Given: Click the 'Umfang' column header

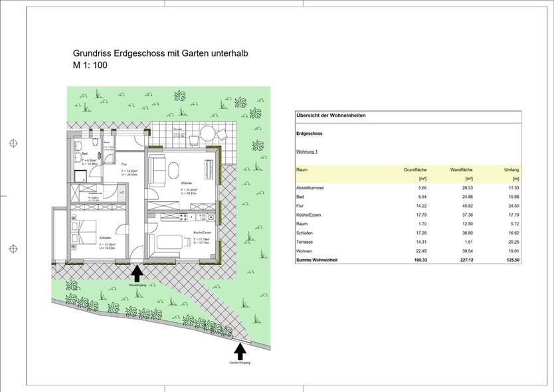Looking at the screenshot, I should coord(511,169).
